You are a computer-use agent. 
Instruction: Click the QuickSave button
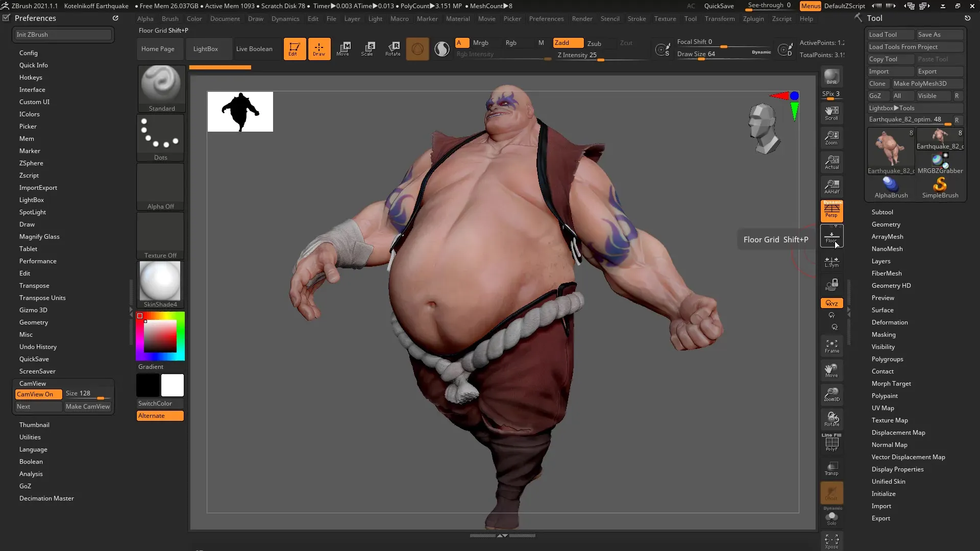pos(719,6)
